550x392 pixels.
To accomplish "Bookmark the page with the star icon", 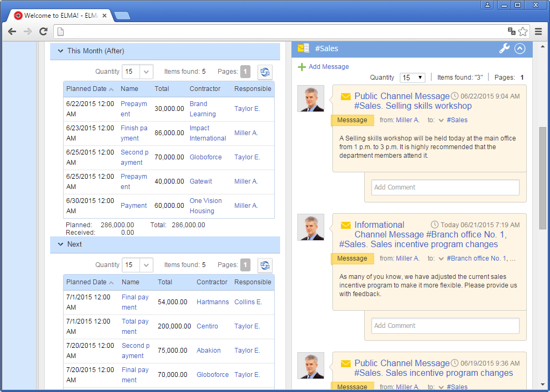I will pos(523,32).
